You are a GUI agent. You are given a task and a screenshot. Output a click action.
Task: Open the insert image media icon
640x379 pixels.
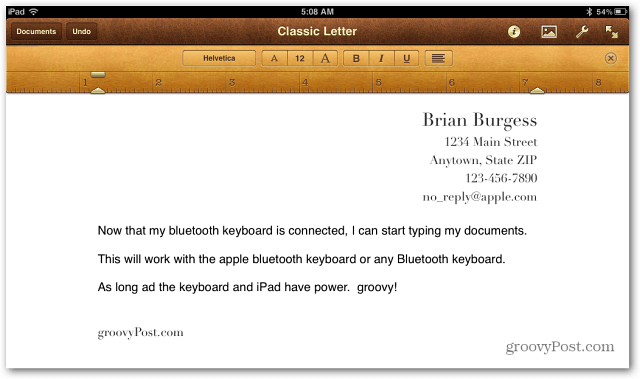pyautogui.click(x=549, y=31)
